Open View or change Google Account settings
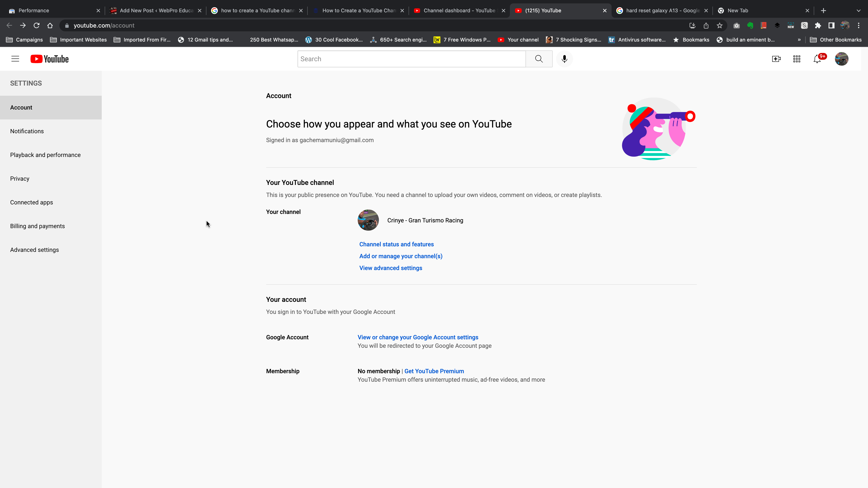Image resolution: width=868 pixels, height=488 pixels. (x=418, y=337)
